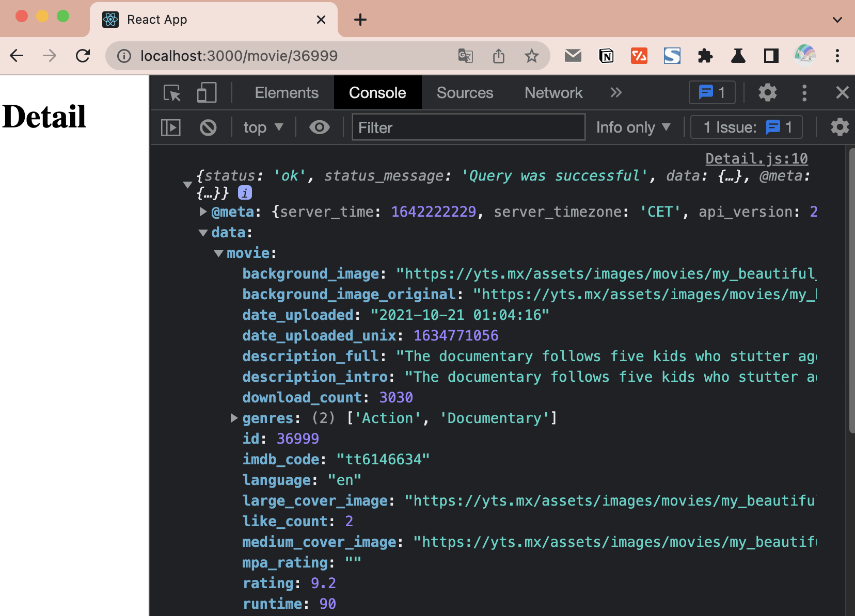Open a new browser tab

tap(360, 20)
